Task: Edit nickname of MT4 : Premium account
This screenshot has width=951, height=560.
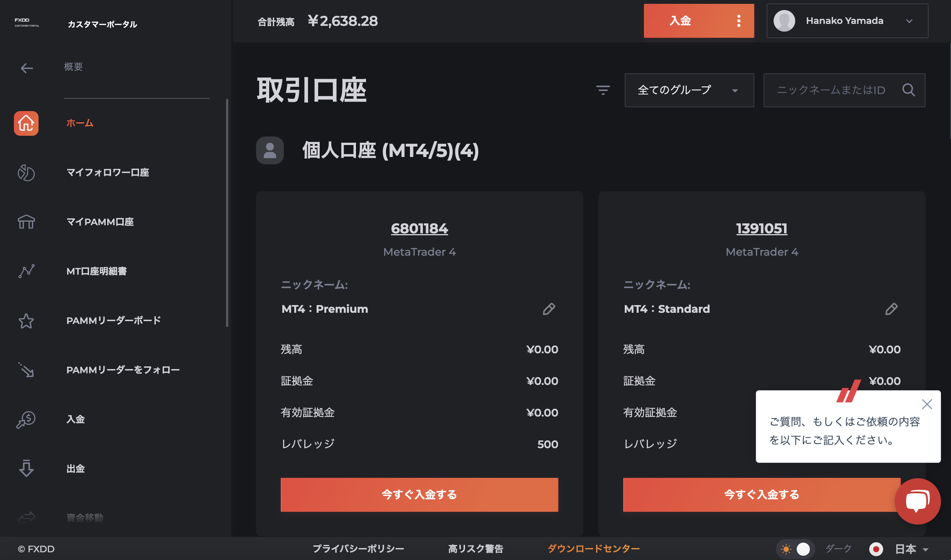Action: [x=549, y=309]
